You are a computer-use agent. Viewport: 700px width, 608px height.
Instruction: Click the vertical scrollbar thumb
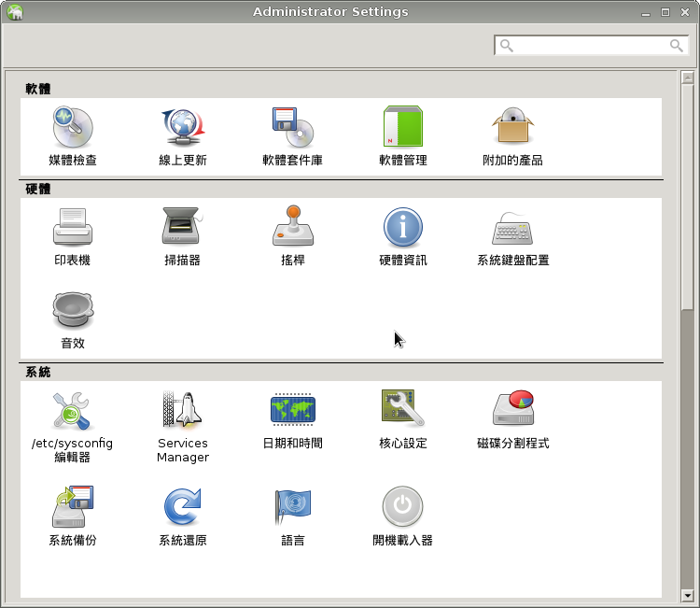click(688, 196)
